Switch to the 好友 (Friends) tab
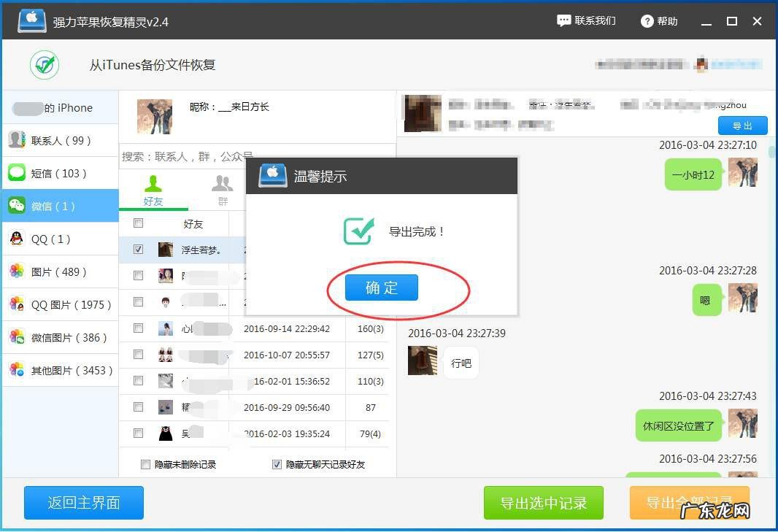Screen dimensions: 778x532 (153, 189)
